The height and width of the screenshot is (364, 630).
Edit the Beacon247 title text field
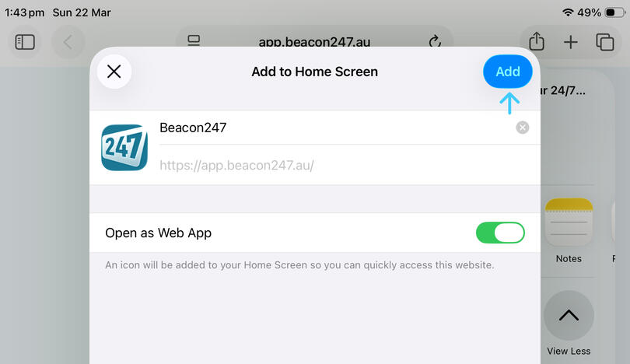pyautogui.click(x=337, y=128)
